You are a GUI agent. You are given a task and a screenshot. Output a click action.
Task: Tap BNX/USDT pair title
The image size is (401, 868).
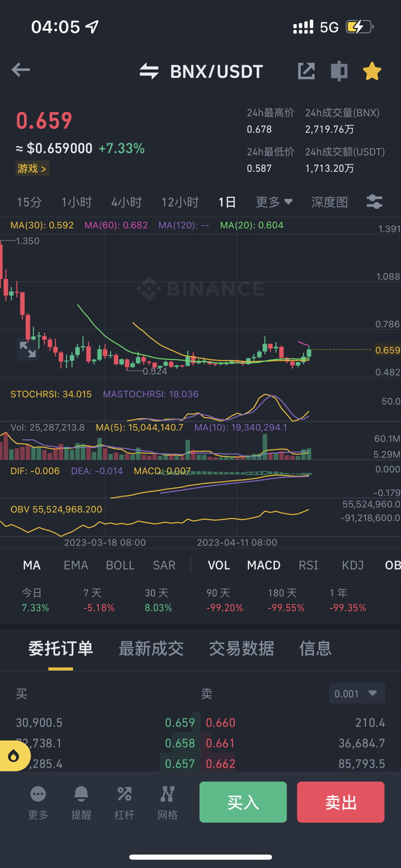tap(216, 72)
